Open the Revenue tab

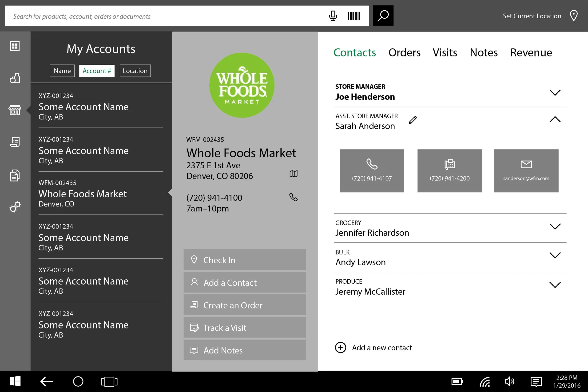click(x=531, y=52)
